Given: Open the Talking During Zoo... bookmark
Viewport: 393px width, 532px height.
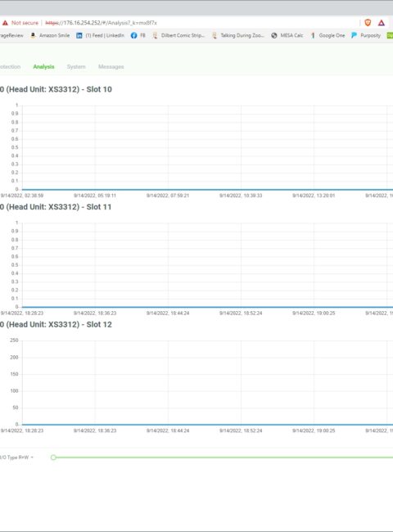Looking at the screenshot, I should [238, 35].
